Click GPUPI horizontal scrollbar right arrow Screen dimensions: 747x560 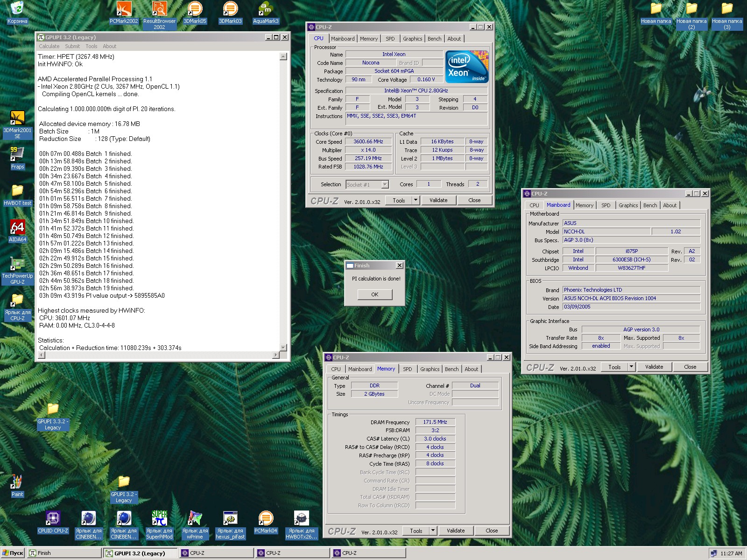coord(276,355)
